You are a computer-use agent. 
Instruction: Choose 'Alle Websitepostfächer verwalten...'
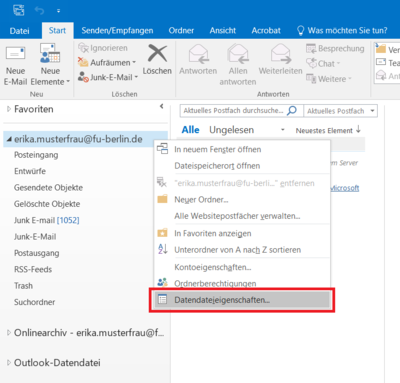click(x=242, y=216)
